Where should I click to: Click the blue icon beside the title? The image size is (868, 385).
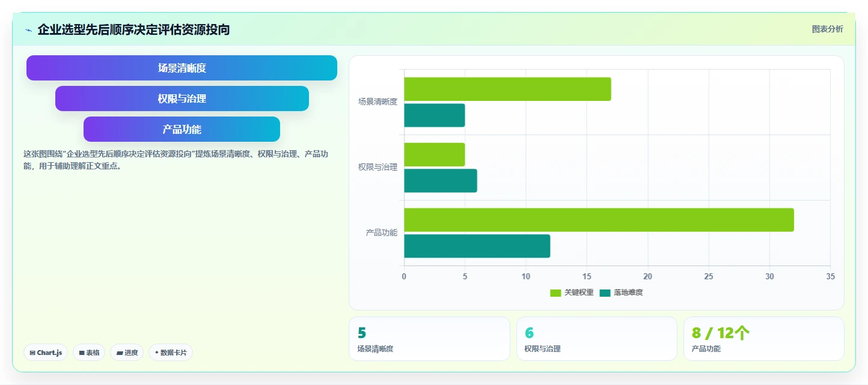tap(28, 30)
